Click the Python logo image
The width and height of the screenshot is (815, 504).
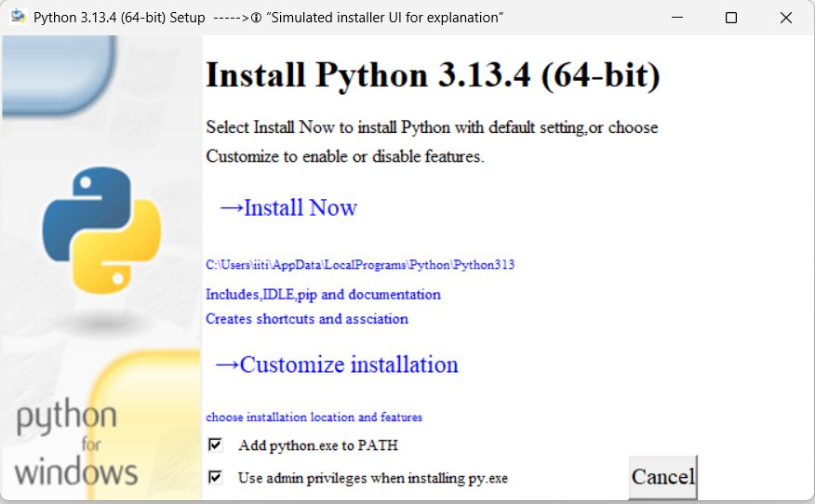coord(101,231)
